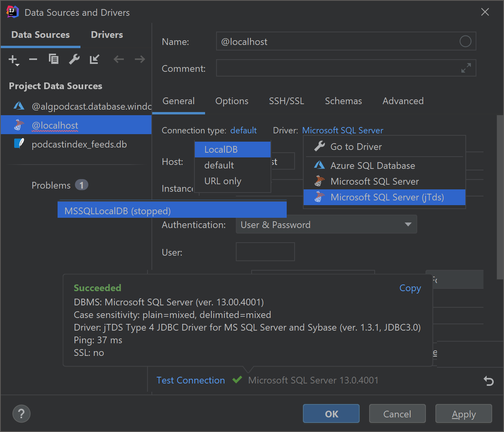The width and height of the screenshot is (504, 432).
Task: Select the @localhost data source
Action: pyautogui.click(x=76, y=125)
